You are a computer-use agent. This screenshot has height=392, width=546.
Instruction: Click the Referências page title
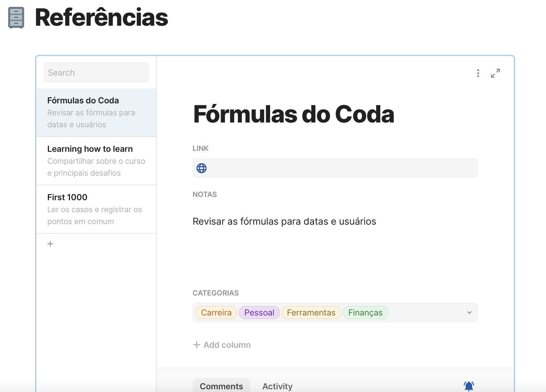101,18
